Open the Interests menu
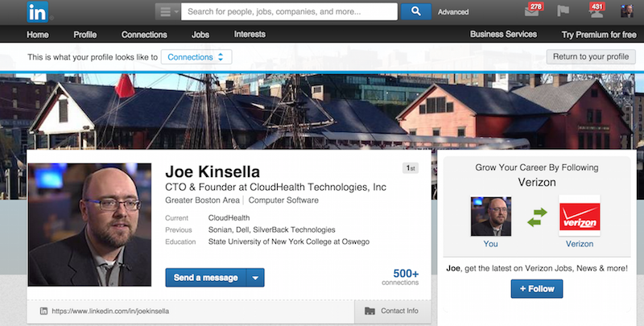This screenshot has width=644, height=326. point(250,34)
